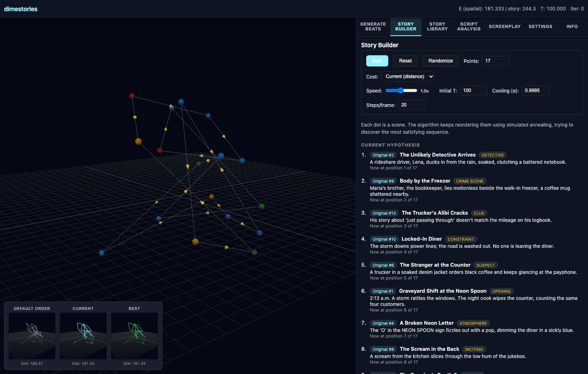This screenshot has height=374, width=588.
Task: Focus the Initial T field
Action: tap(473, 90)
